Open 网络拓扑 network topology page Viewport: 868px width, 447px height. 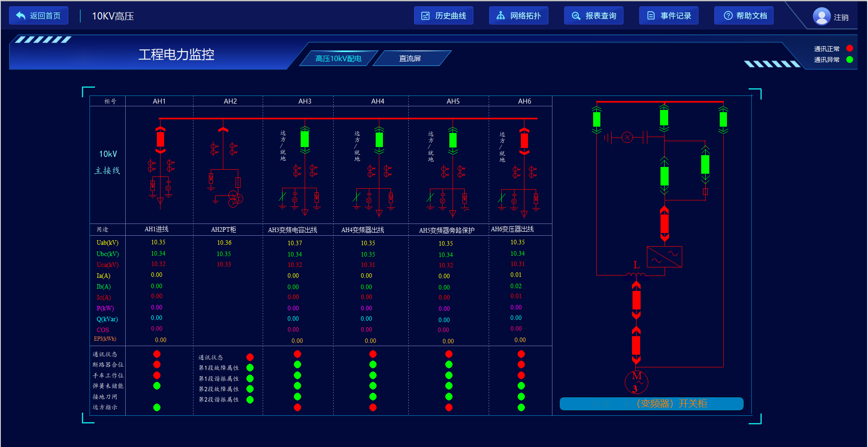click(519, 16)
